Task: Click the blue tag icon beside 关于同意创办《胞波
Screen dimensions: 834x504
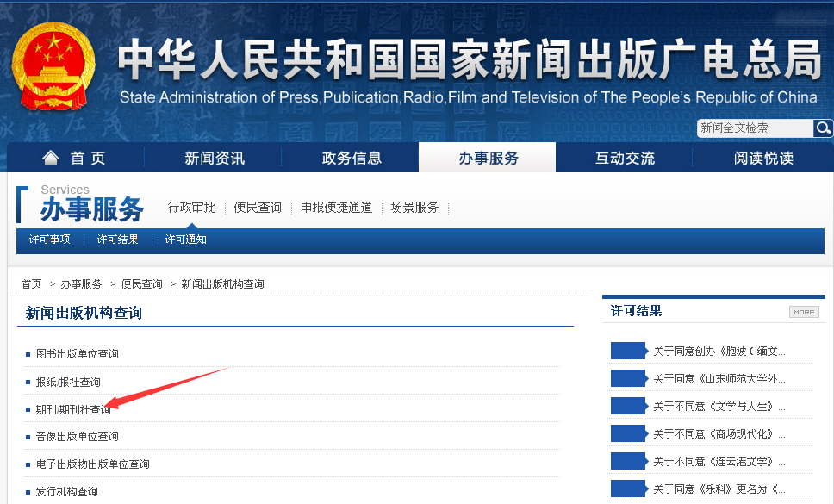Action: pyautogui.click(x=629, y=351)
